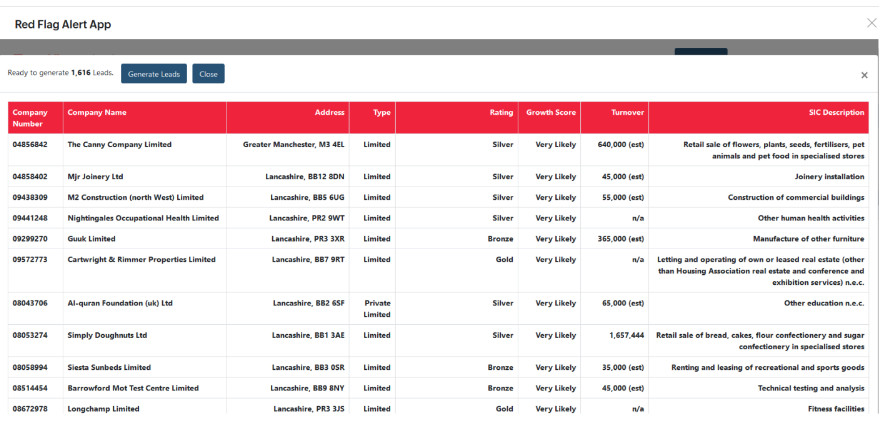Select Nightingales Occupational Health Limited
This screenshot has height=423, width=881.
pos(143,218)
